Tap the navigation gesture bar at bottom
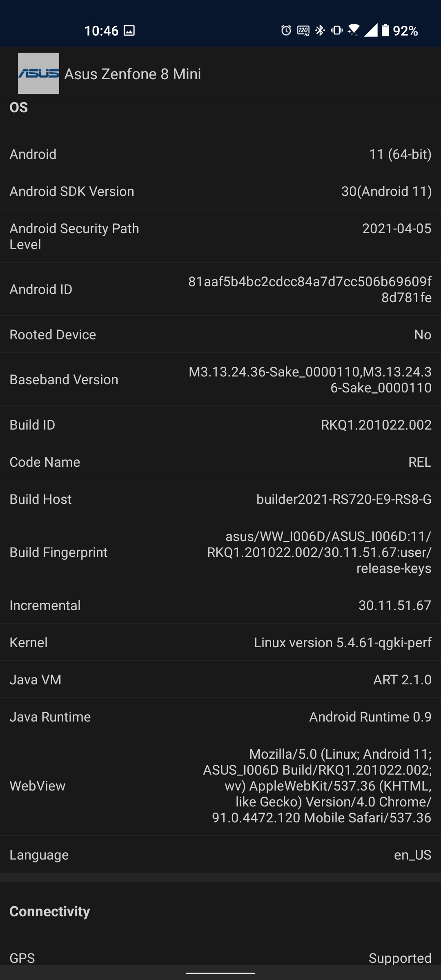The height and width of the screenshot is (980, 441). [x=220, y=973]
